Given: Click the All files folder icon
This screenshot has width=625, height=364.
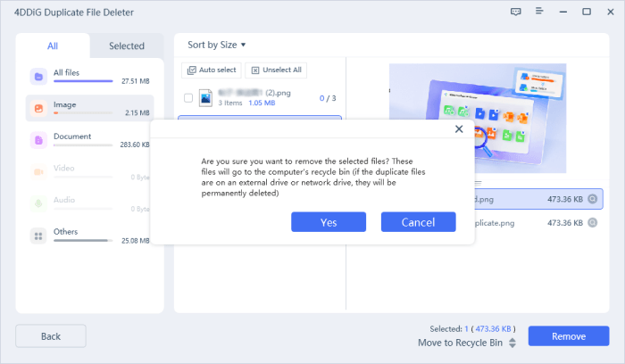Looking at the screenshot, I should tap(38, 77).
